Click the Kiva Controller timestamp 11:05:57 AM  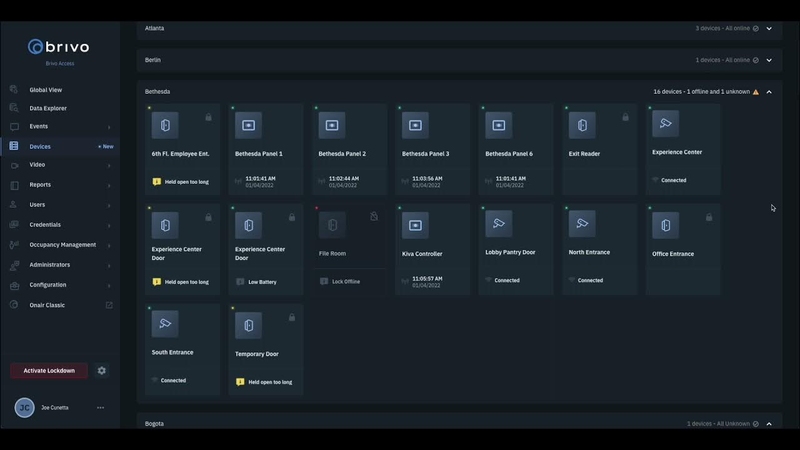click(x=427, y=279)
